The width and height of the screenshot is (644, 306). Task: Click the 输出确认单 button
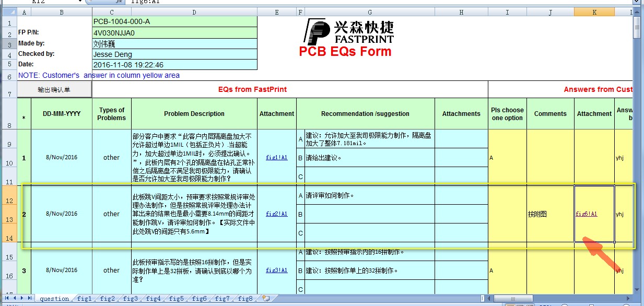[x=54, y=89]
